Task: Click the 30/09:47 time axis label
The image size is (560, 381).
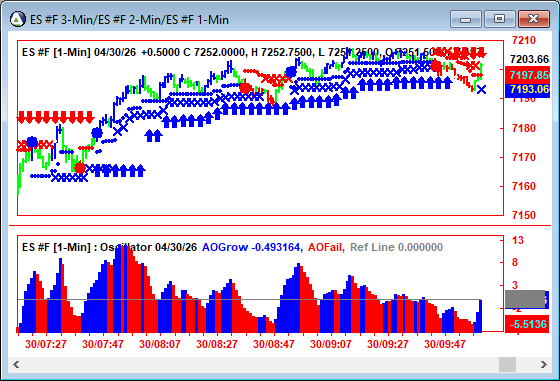Action: pyautogui.click(x=445, y=344)
